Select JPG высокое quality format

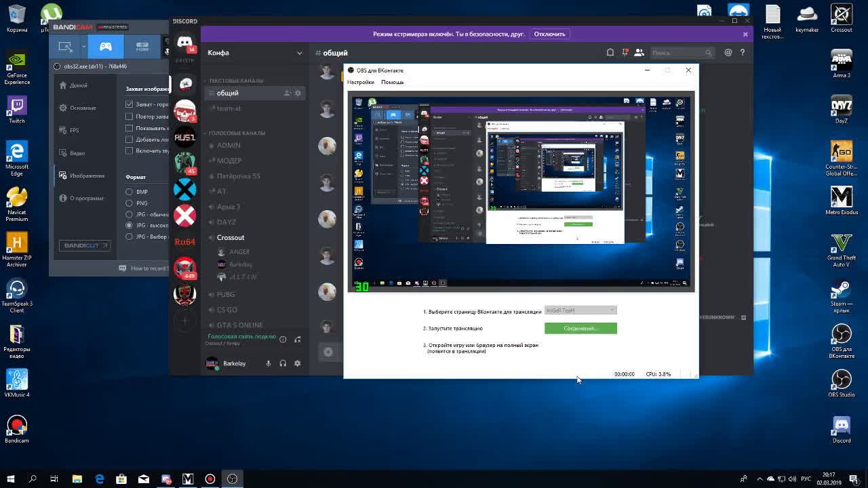129,225
